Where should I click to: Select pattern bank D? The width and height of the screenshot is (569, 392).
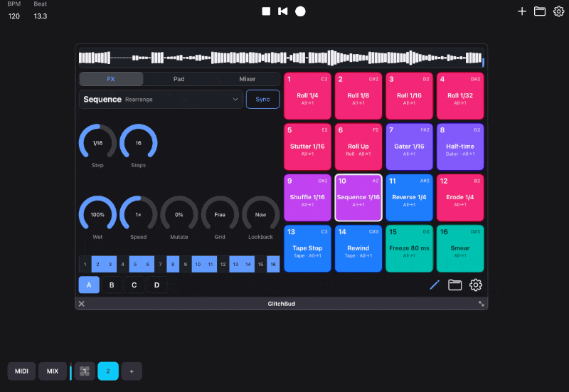(156, 285)
